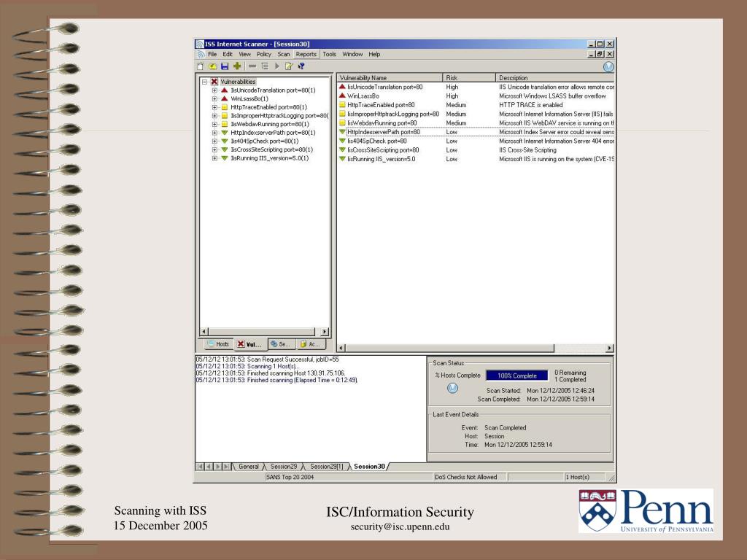Click the green plus Add Host icon
Screen dimensions: 747x560
(237, 66)
